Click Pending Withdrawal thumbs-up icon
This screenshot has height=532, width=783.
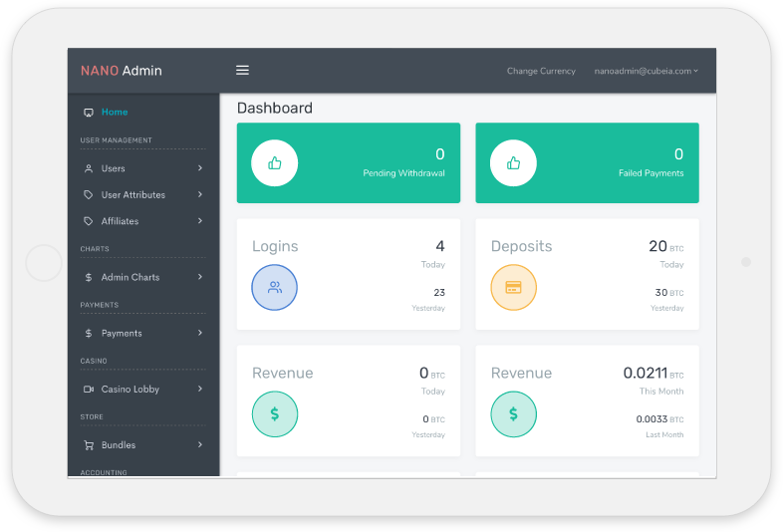275,162
